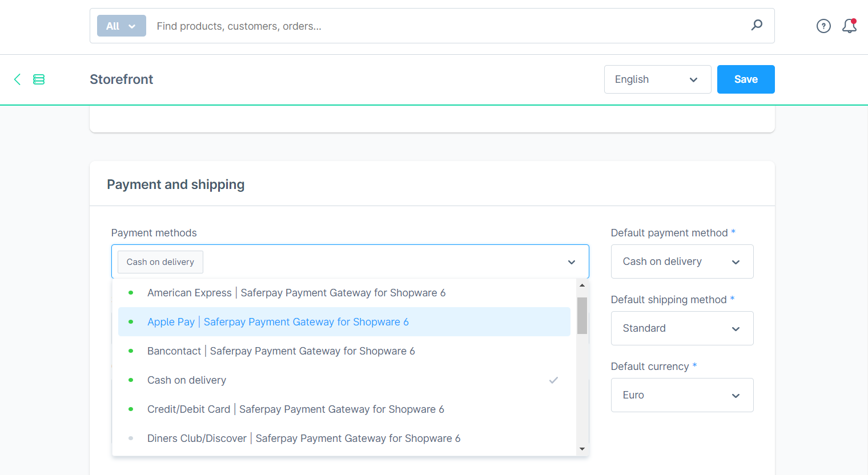This screenshot has height=475, width=868.
Task: Open the help question mark icon
Action: pyautogui.click(x=823, y=26)
